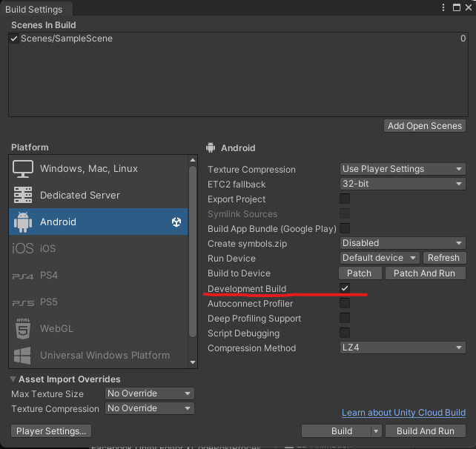This screenshot has width=476, height=449.
Task: Click the Universal Windows Platform logo icon
Action: click(22, 355)
